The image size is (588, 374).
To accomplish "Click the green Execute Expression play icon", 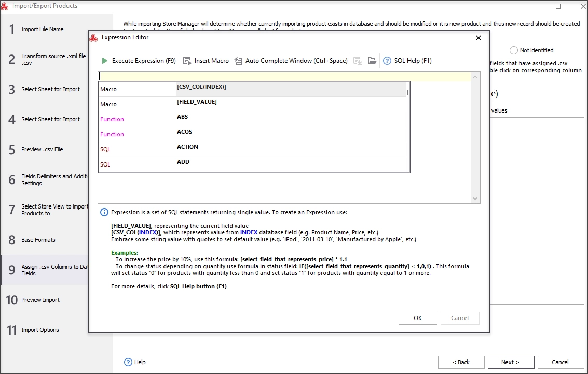I will [105, 61].
